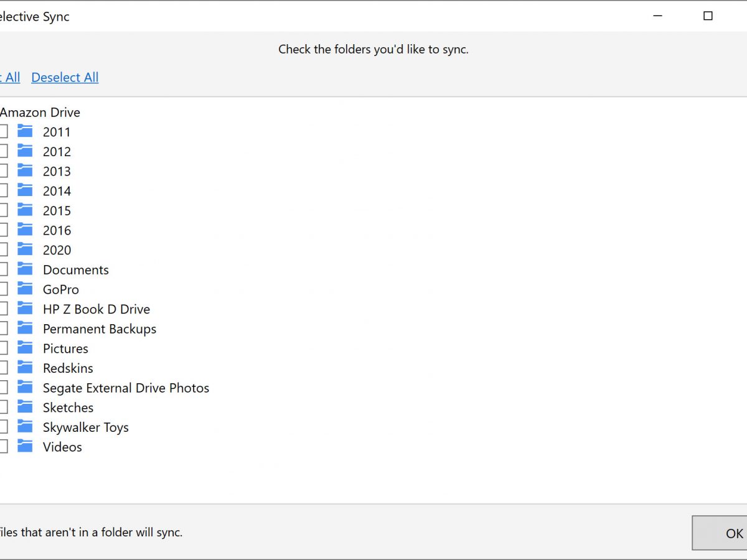Click the Permanent Backups folder icon
The width and height of the screenshot is (747, 560).
[x=25, y=329]
